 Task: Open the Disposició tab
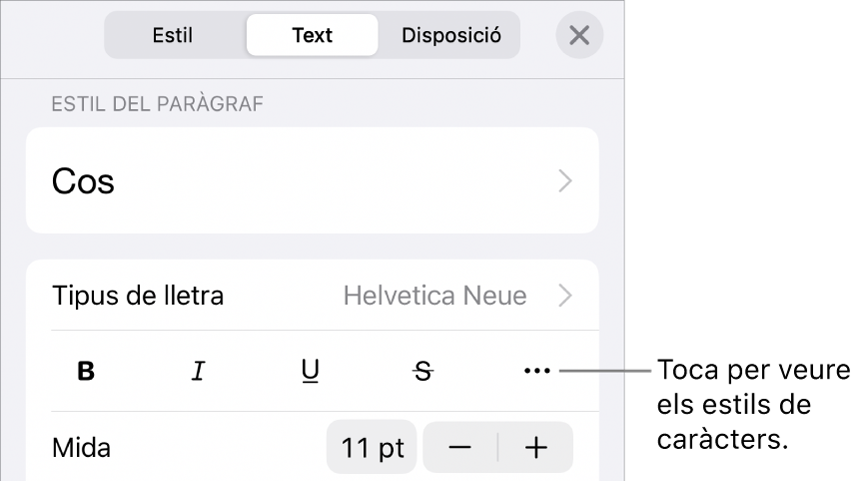coord(451,35)
